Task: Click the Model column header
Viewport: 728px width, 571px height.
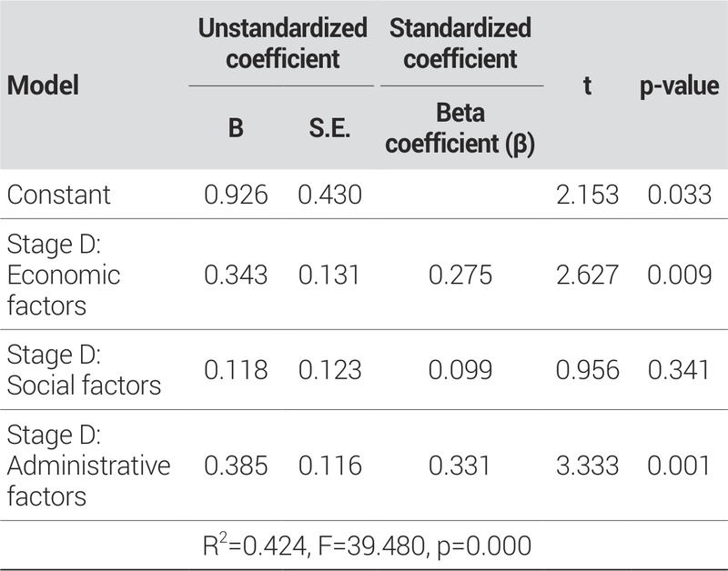Action: [44, 86]
